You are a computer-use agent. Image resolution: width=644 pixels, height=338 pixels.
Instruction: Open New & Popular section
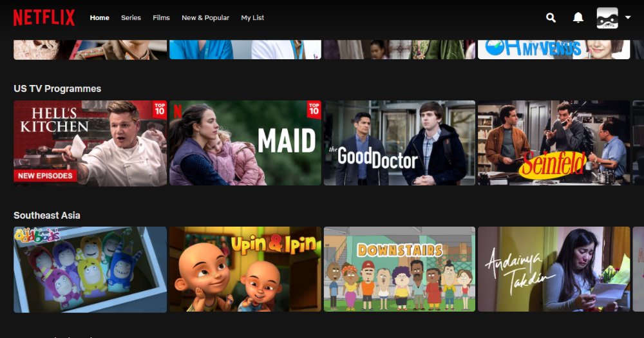(205, 17)
